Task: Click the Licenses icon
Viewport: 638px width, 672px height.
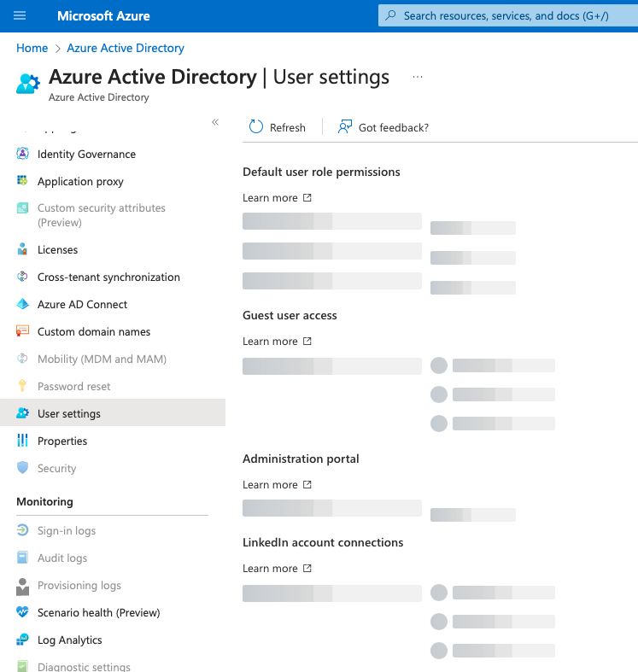Action: pos(22,249)
